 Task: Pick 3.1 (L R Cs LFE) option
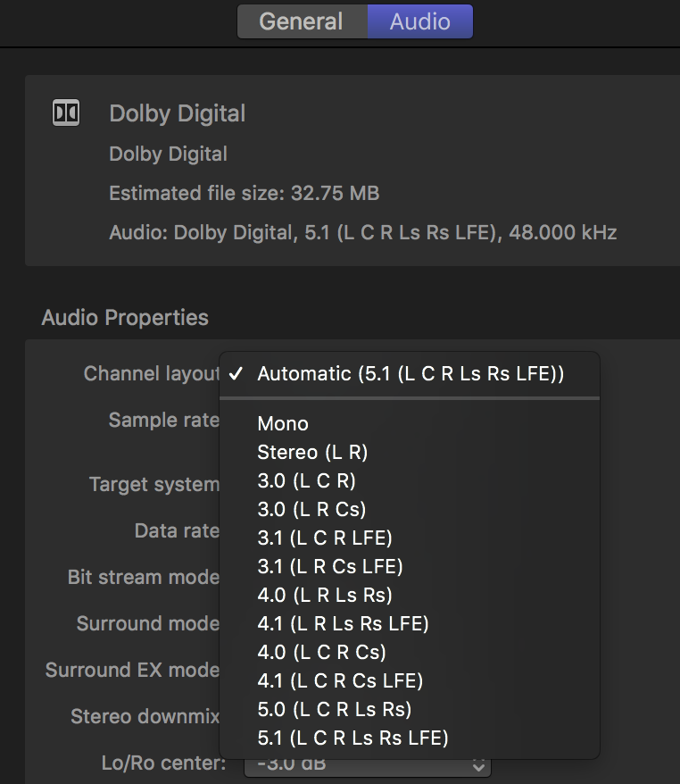(330, 566)
